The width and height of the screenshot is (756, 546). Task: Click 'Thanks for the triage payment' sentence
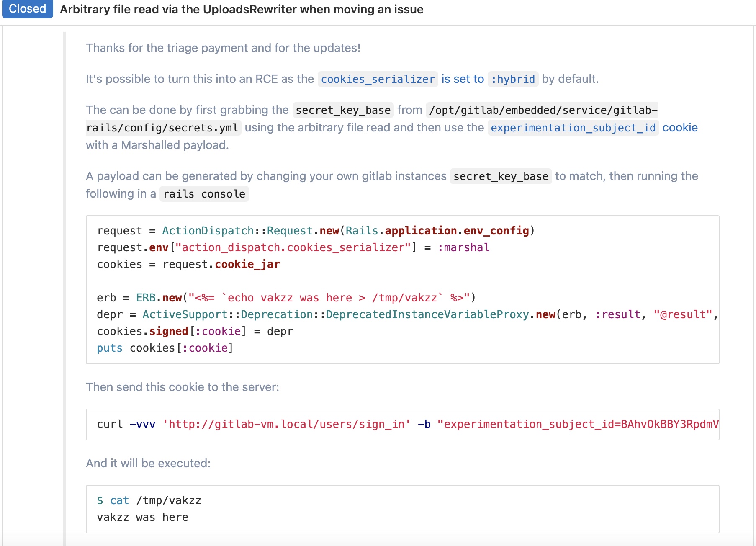coord(223,48)
